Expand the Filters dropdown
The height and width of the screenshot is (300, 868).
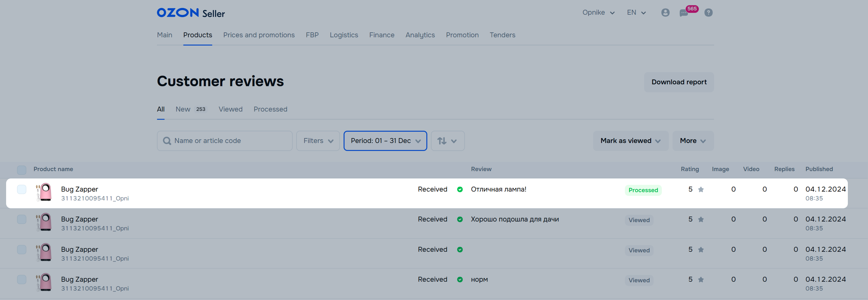point(318,141)
